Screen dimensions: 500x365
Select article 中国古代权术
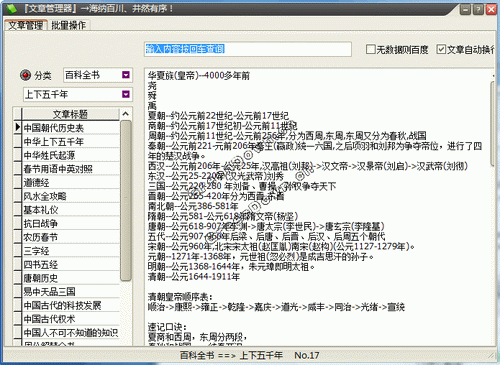pyautogui.click(x=70, y=319)
